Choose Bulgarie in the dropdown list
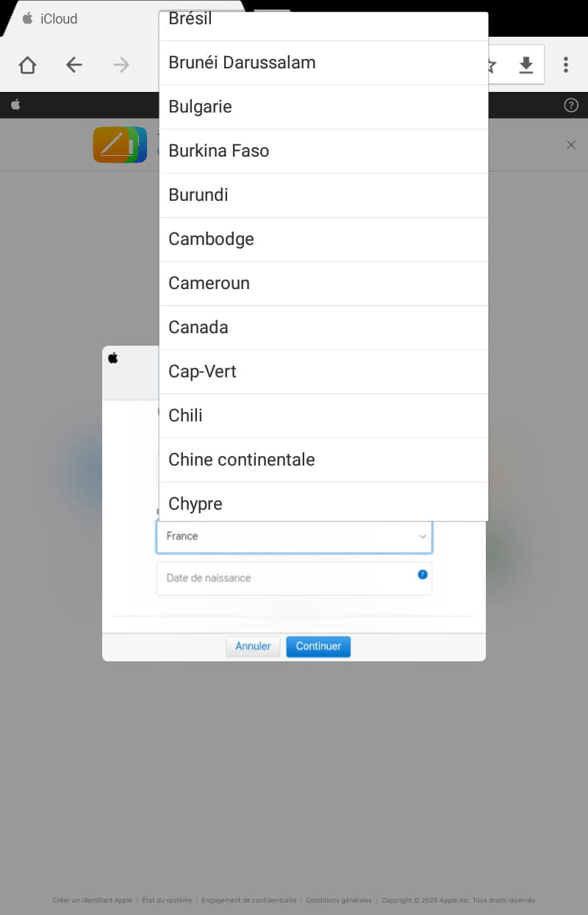Viewport: 588px width, 915px height. tap(323, 107)
